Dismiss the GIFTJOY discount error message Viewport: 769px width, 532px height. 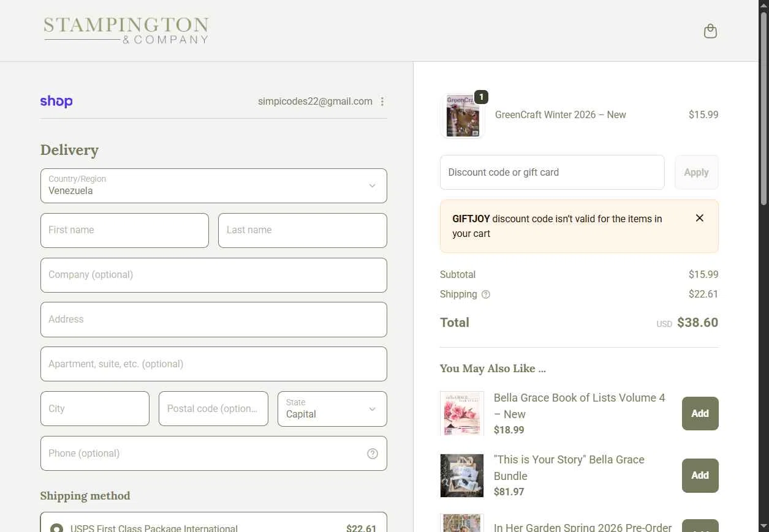point(700,218)
